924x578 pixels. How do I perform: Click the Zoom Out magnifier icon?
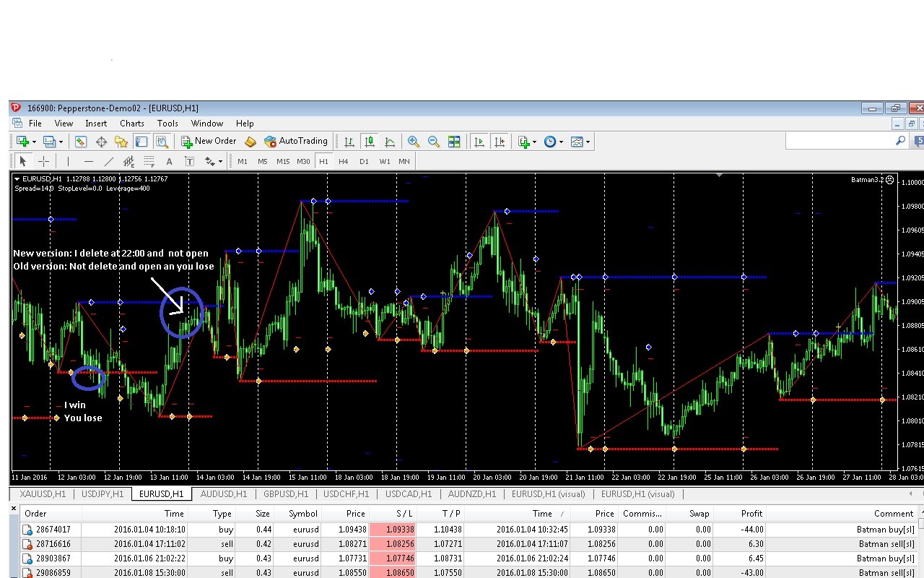coord(434,142)
